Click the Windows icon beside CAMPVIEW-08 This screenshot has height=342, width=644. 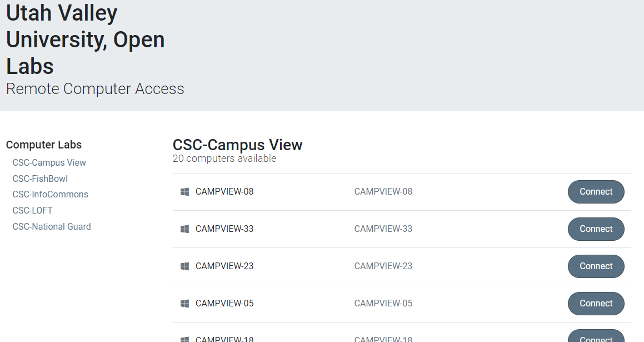tap(185, 192)
